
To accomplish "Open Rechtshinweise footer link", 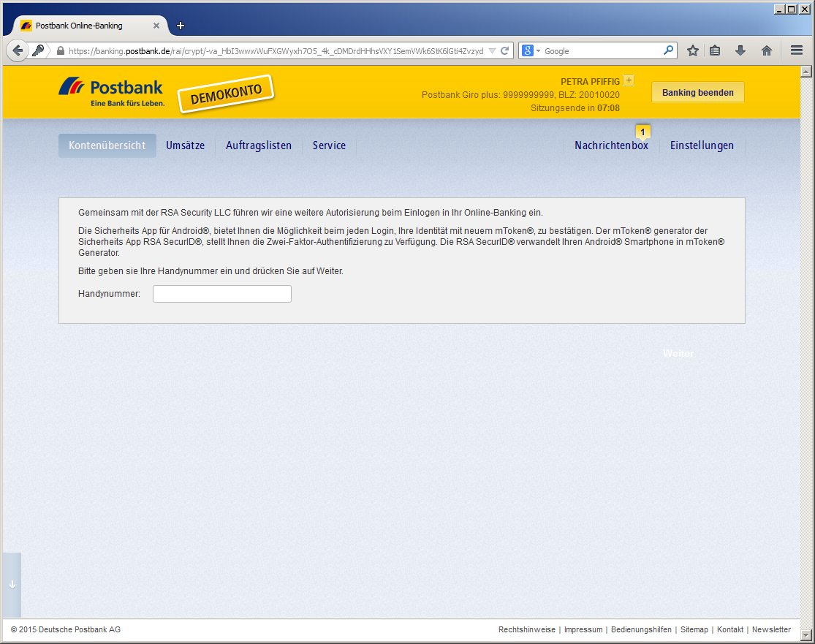I will tap(526, 629).
